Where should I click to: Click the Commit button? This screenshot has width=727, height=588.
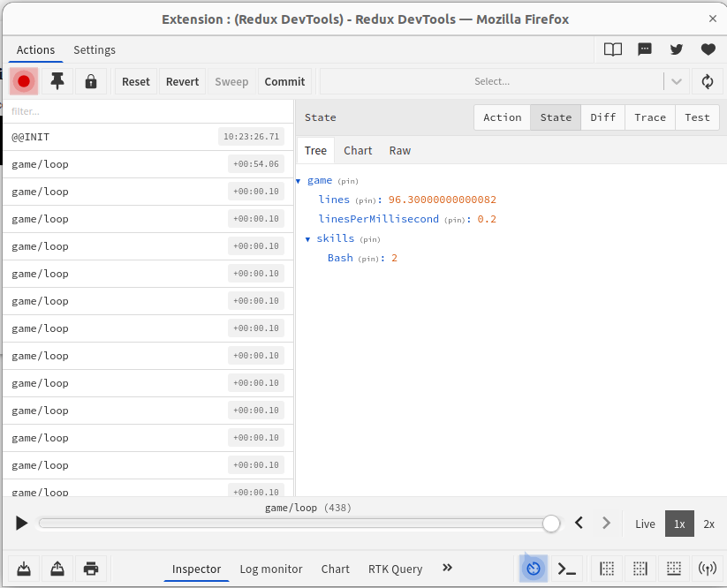[x=284, y=81]
